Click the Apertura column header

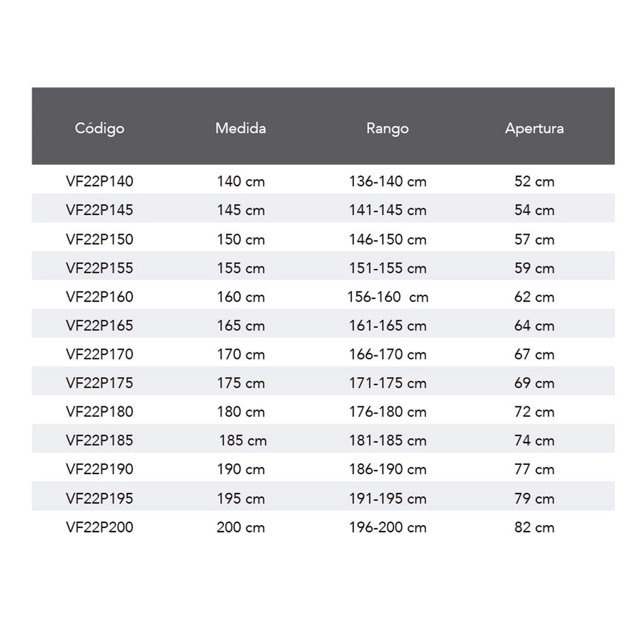pos(534,128)
